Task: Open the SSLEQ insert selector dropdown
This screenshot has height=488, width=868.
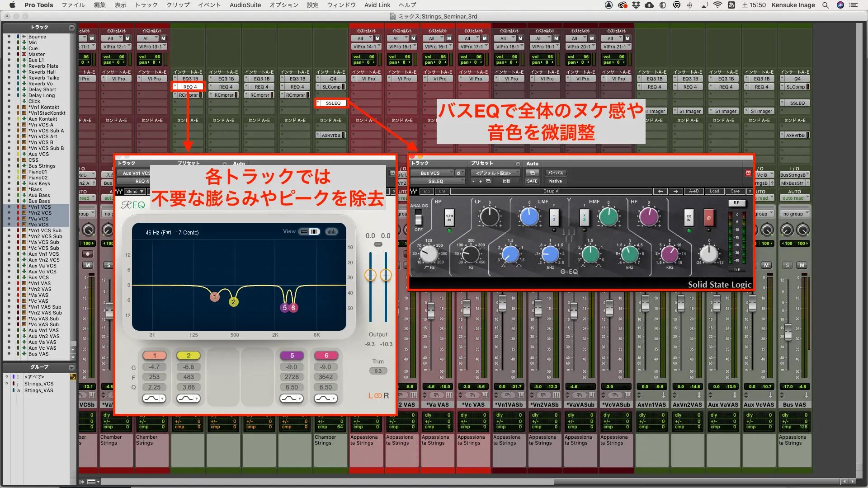Action: point(437,181)
